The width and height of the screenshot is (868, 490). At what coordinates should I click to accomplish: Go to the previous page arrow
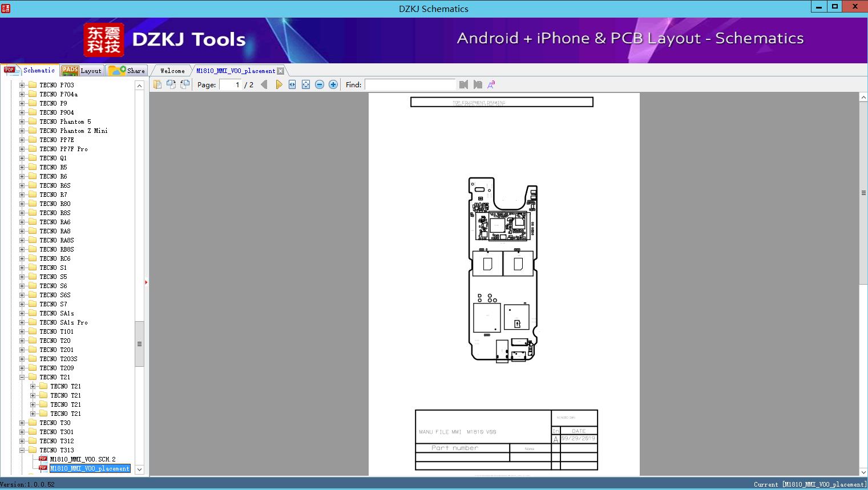pyautogui.click(x=264, y=84)
